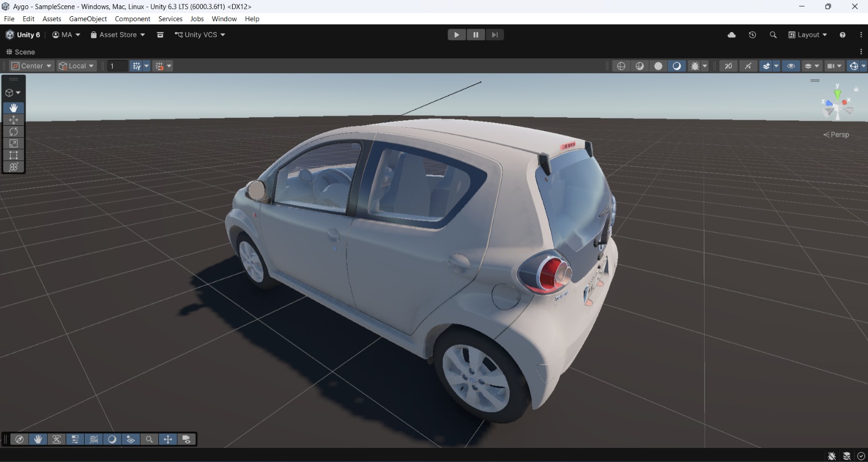Screen dimensions: 868x462
Task: Click the camera-eye icon in the bottom overlay bar
Action: (x=186, y=439)
